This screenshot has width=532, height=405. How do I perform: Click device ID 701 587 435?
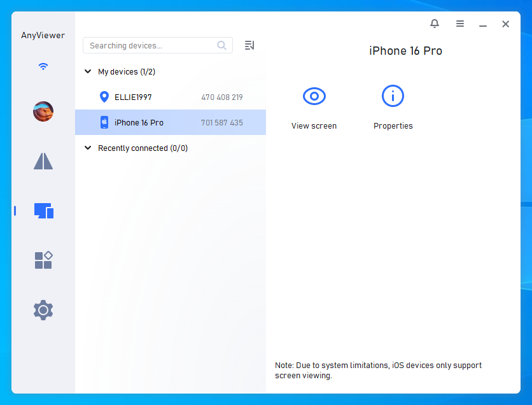pos(222,123)
